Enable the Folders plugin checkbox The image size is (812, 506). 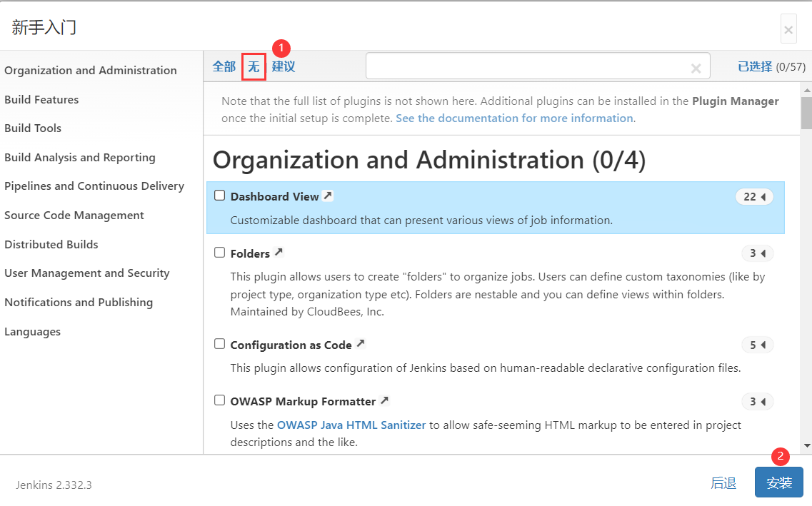click(220, 253)
